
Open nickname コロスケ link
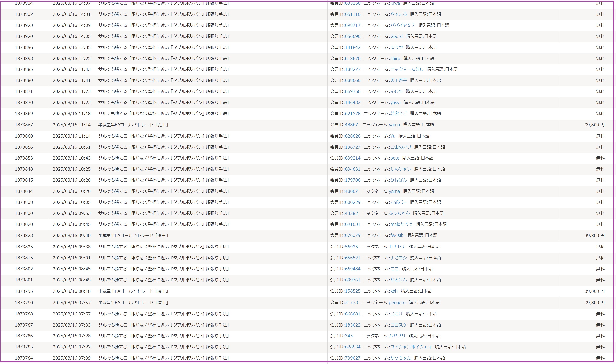coord(398,325)
